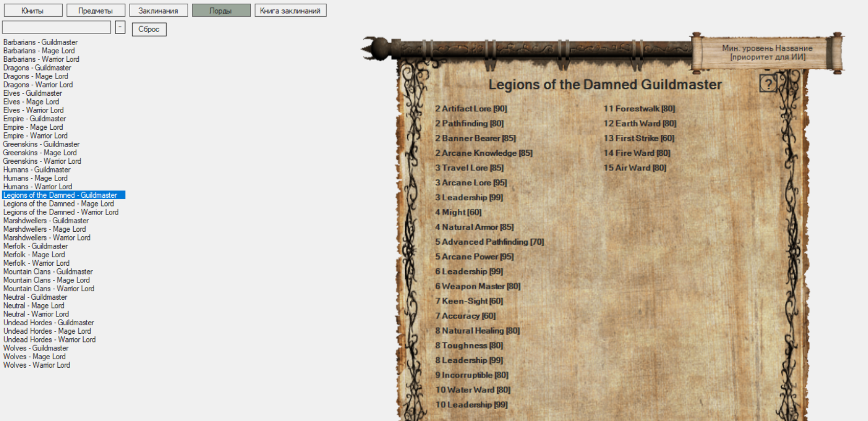Select Legions of the Damned - Warrior Lord
This screenshot has height=421, width=868.
[61, 212]
